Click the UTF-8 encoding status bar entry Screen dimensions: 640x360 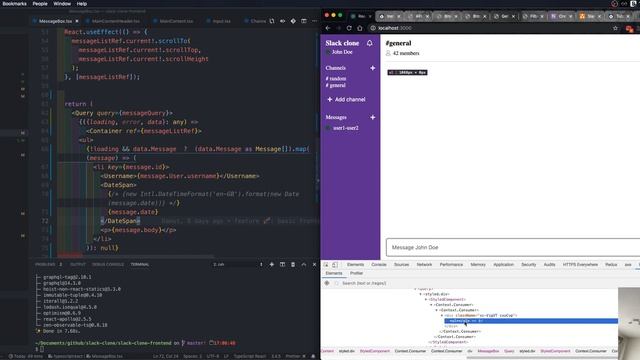coord(213,356)
